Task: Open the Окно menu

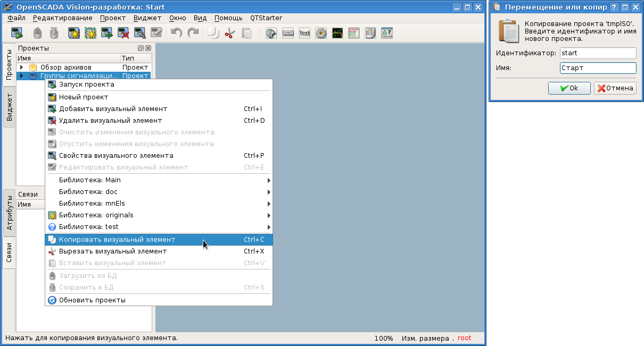Action: tap(178, 18)
